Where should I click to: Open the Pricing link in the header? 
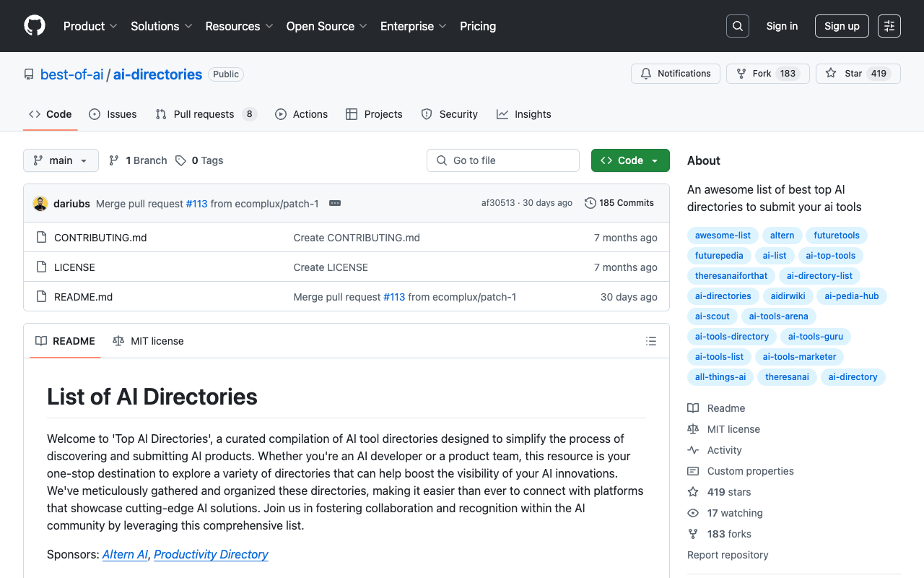[478, 26]
